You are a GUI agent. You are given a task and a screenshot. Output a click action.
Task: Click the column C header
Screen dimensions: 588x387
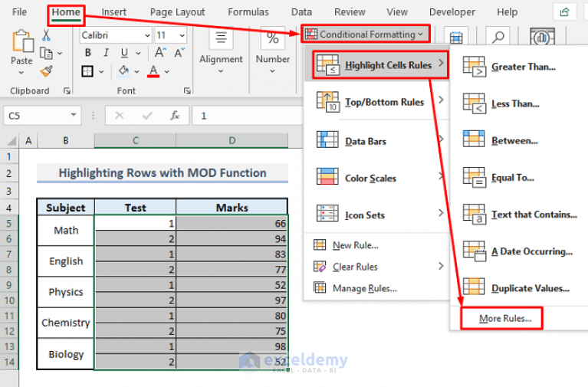[x=136, y=141]
